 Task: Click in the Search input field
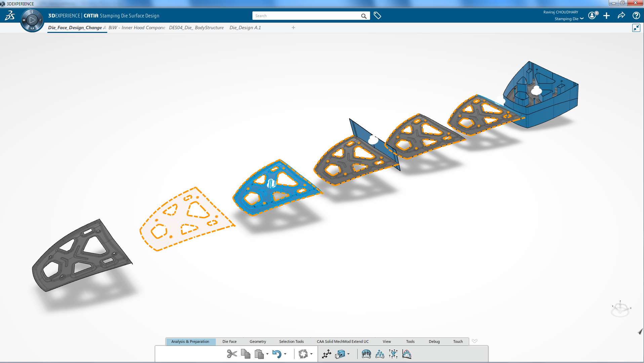point(306,16)
